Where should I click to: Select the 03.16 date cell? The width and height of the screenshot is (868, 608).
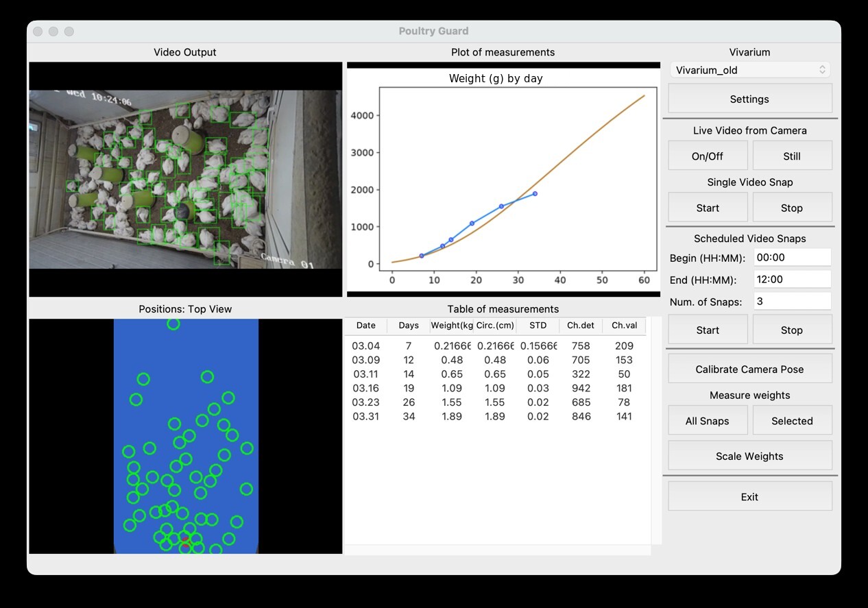point(366,388)
